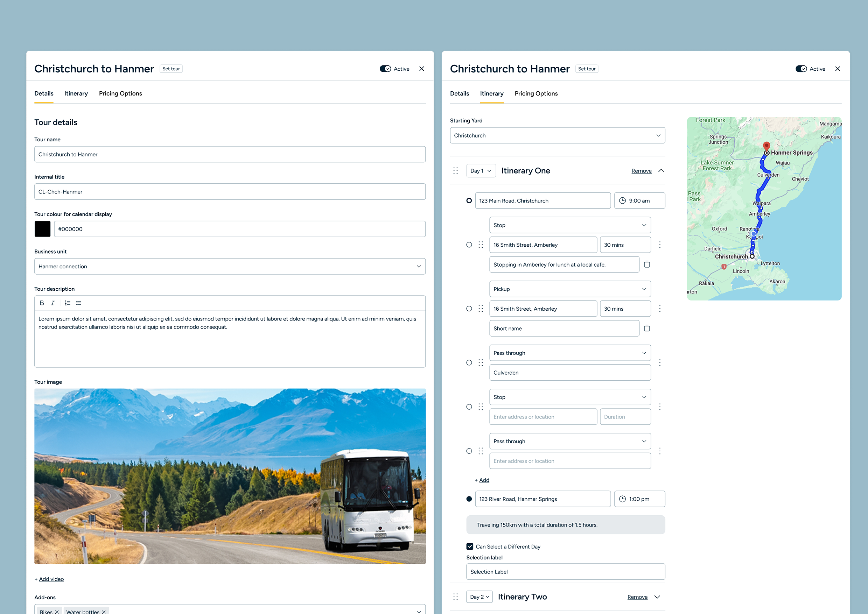The width and height of the screenshot is (868, 614).
Task: Click Set tour badge in right panel
Action: coord(587,69)
